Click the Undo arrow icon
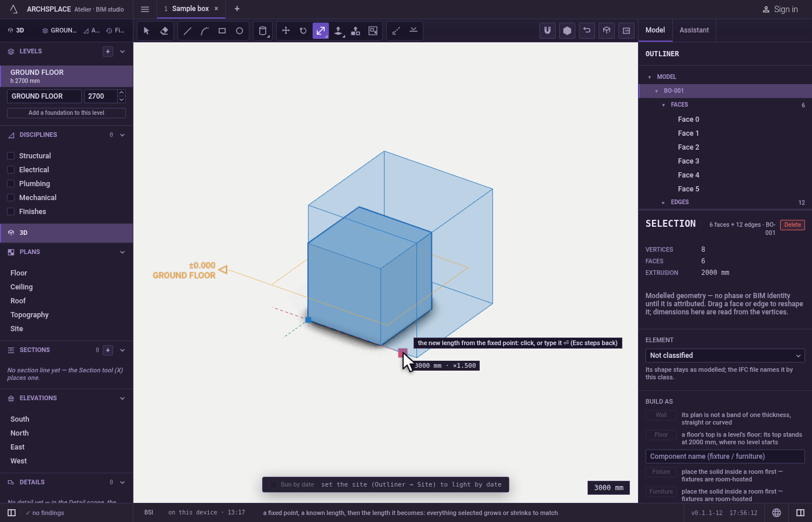 coord(587,31)
